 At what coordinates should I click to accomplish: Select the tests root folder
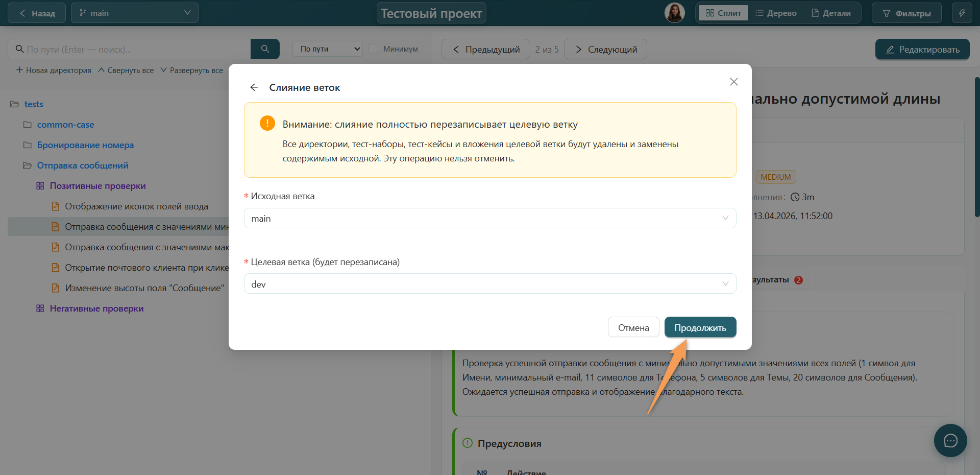pos(34,104)
